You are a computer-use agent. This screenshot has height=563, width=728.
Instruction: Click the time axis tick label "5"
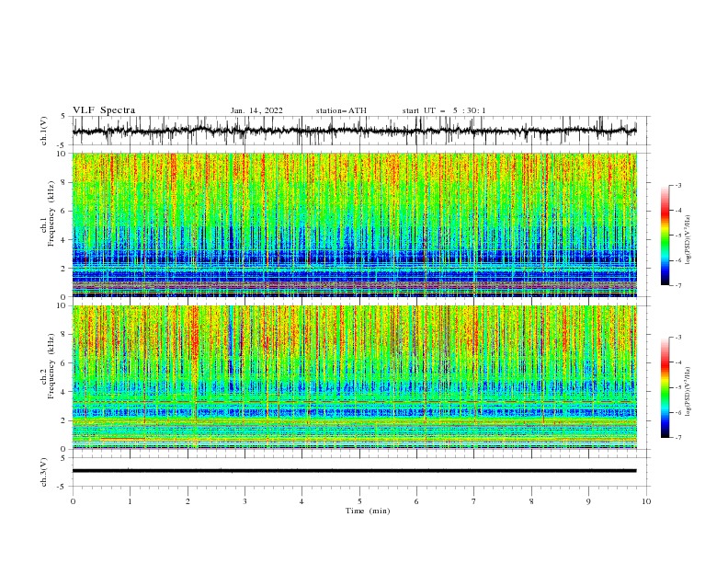[359, 501]
